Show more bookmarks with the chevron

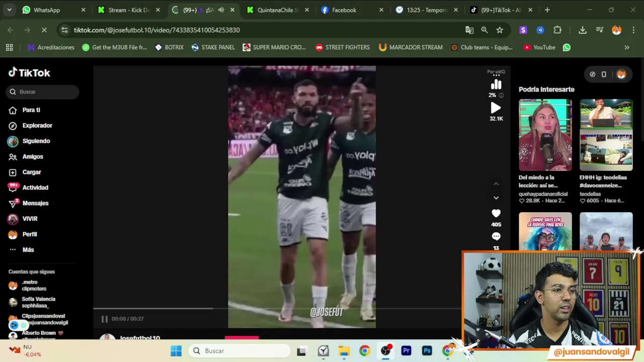coord(627,47)
